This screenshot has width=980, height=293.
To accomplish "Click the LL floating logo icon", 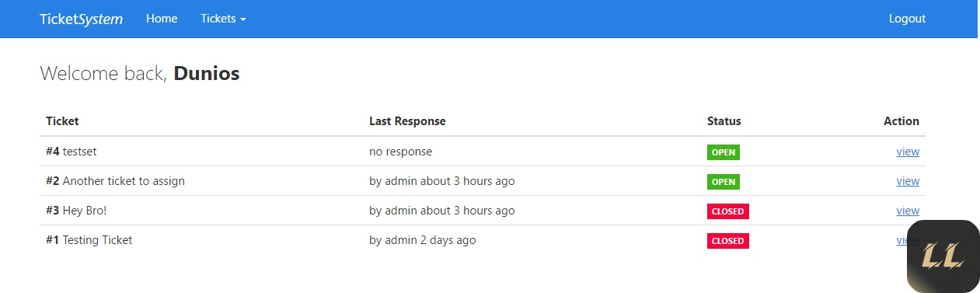I will tap(943, 256).
